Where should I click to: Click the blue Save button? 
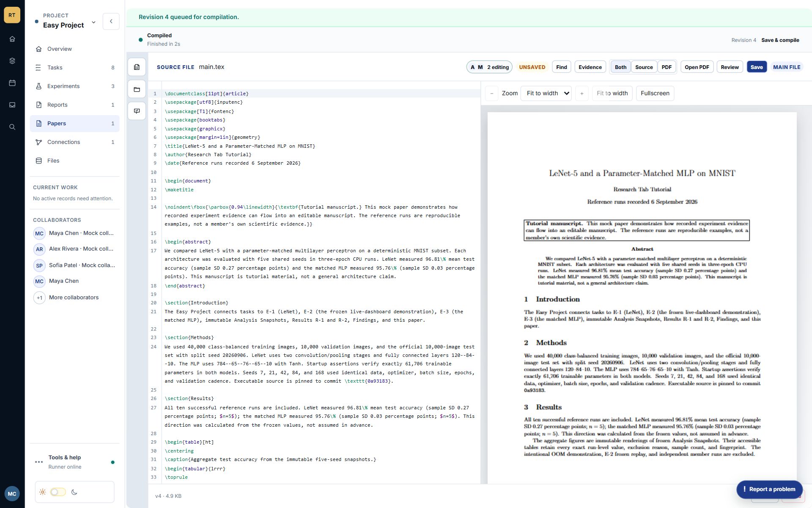point(757,67)
